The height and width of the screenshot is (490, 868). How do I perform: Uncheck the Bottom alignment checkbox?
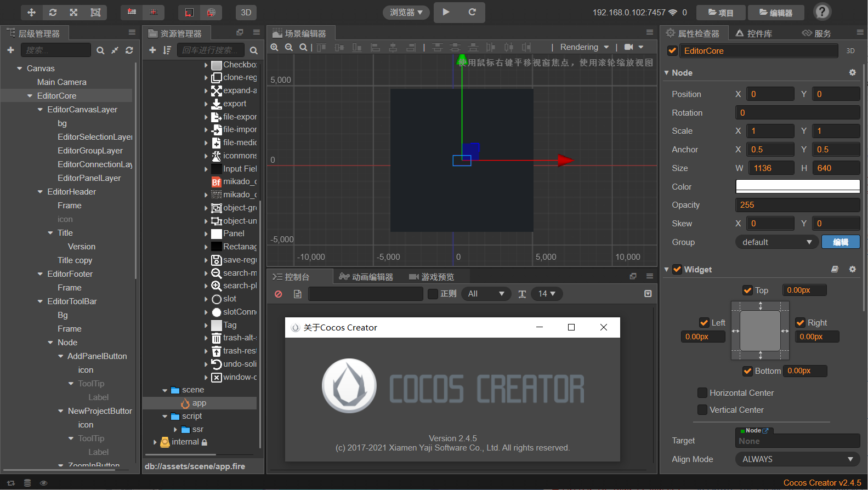pos(747,371)
